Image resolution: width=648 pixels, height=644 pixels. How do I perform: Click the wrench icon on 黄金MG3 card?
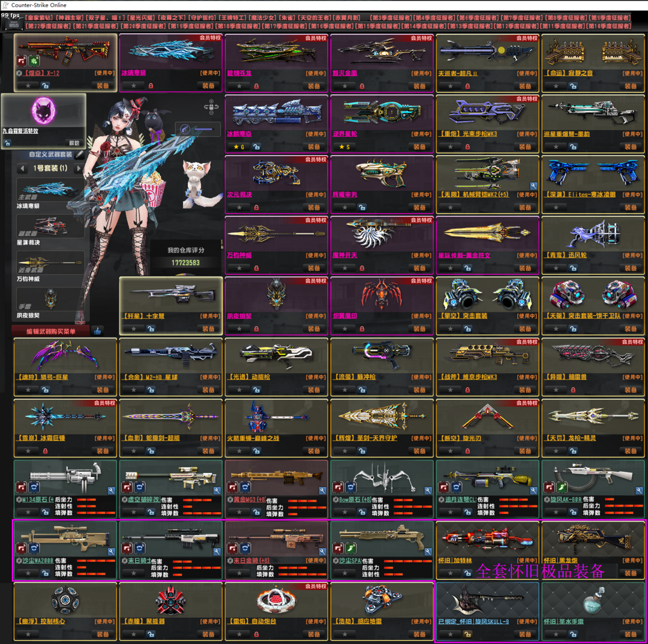322,490
